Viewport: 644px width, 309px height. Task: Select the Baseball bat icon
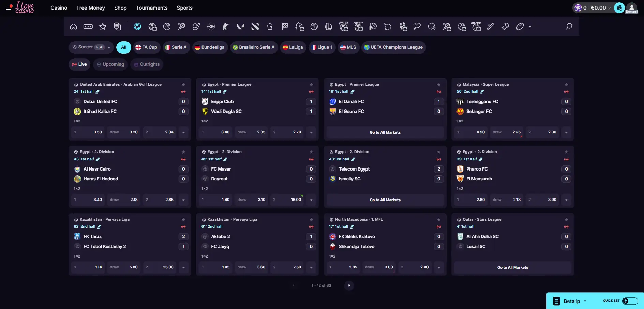pyautogui.click(x=491, y=27)
